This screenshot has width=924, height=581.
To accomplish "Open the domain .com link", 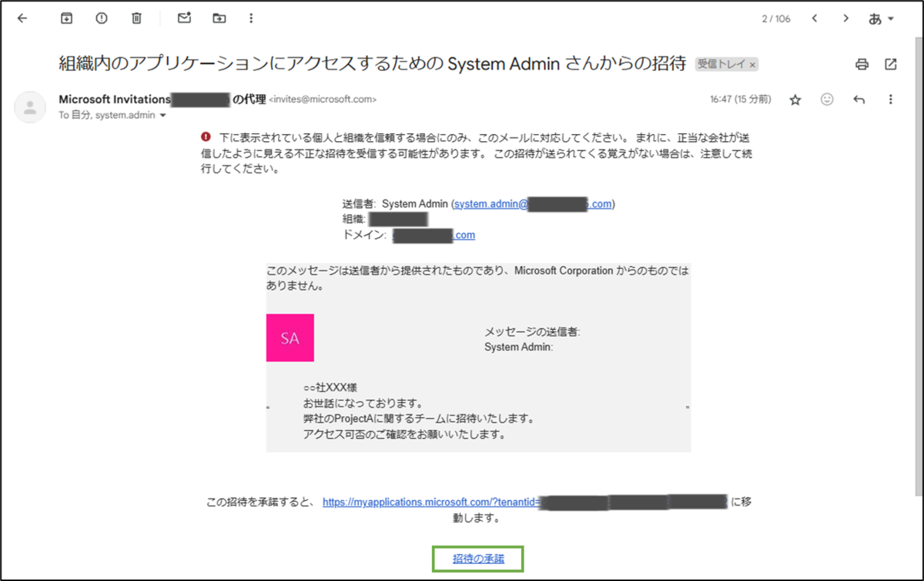I will coord(434,235).
